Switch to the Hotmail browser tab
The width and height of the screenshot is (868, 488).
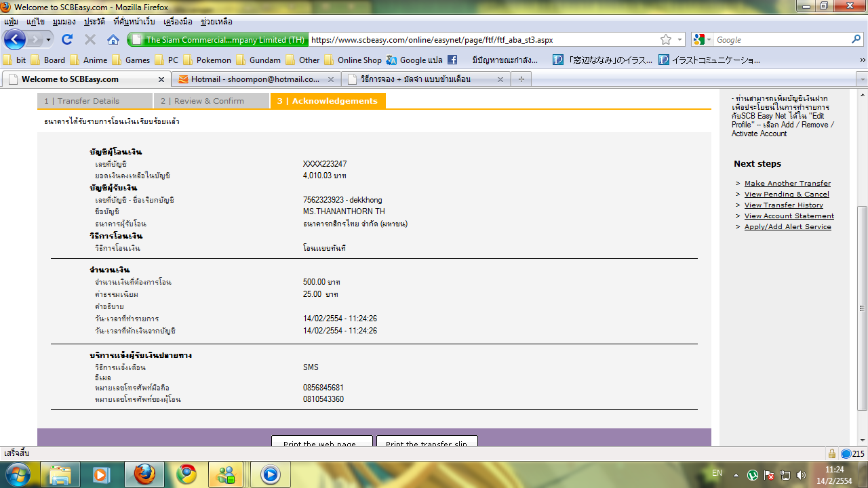coord(256,79)
